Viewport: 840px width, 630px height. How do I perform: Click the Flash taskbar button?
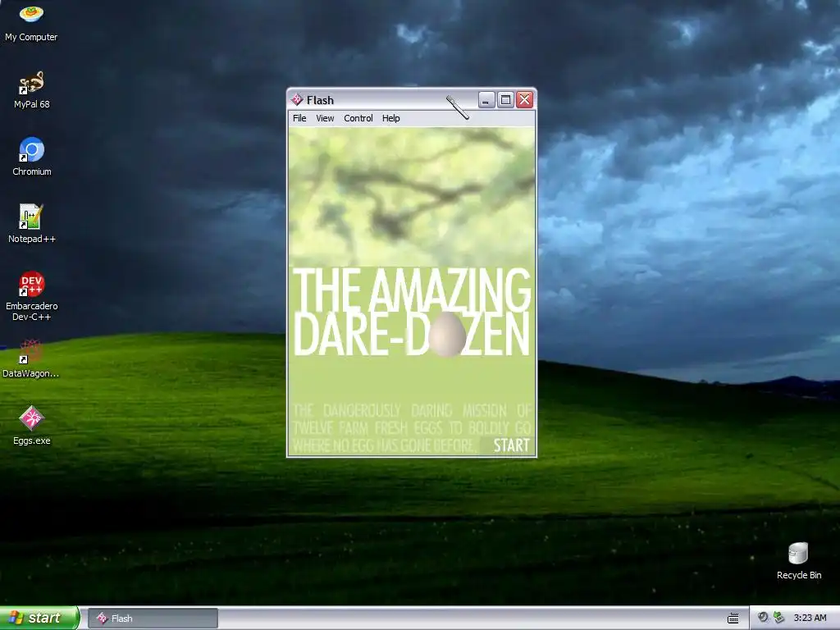[153, 619]
